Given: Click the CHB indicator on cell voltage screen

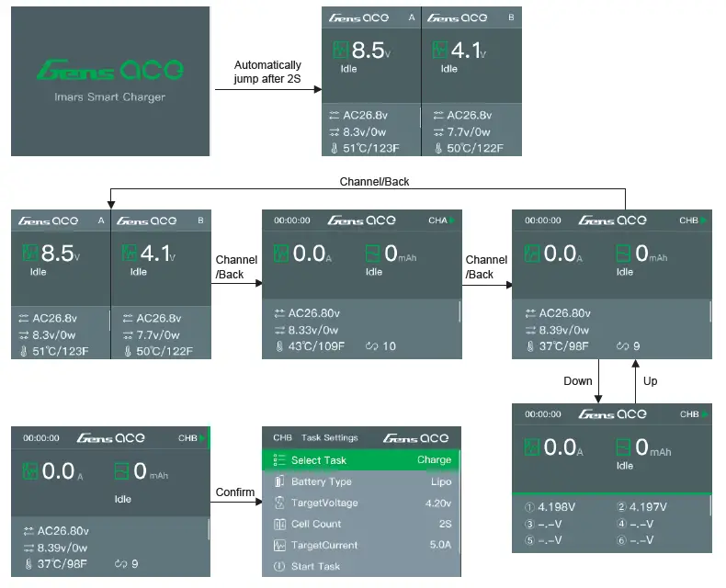Looking at the screenshot, I should tap(694, 414).
